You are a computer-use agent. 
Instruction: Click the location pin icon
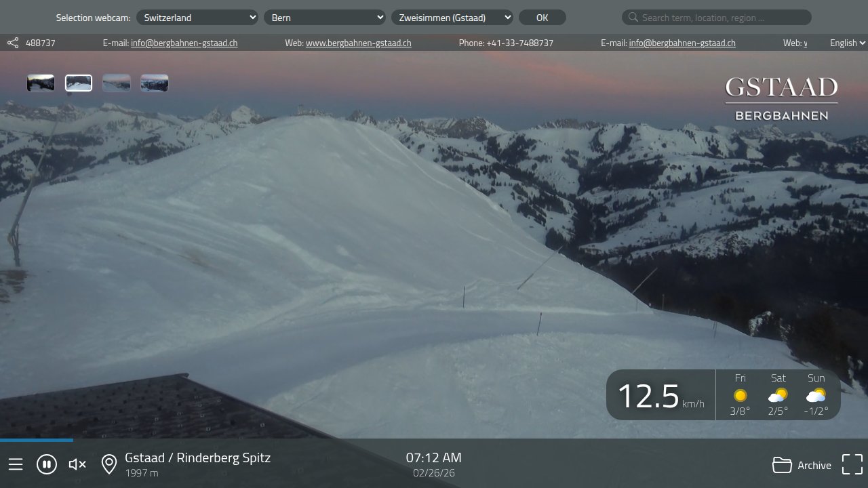pyautogui.click(x=108, y=464)
